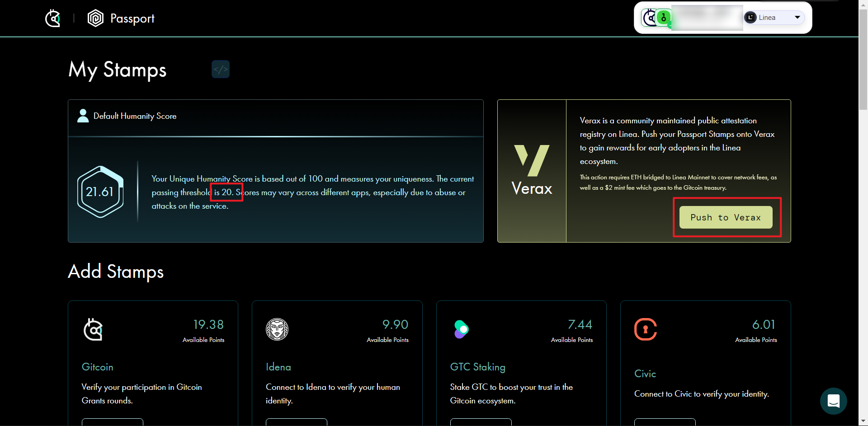Click the My Stamps heading

click(118, 70)
